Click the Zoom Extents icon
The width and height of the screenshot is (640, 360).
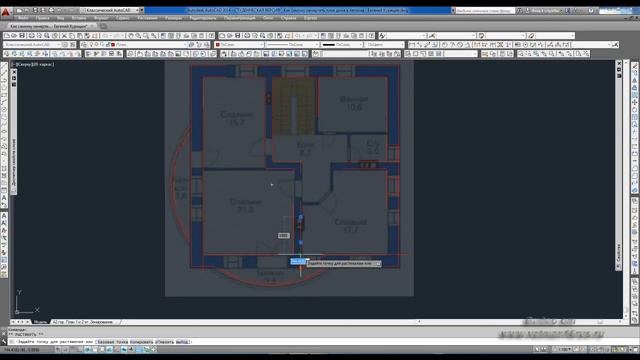[x=586, y=53]
